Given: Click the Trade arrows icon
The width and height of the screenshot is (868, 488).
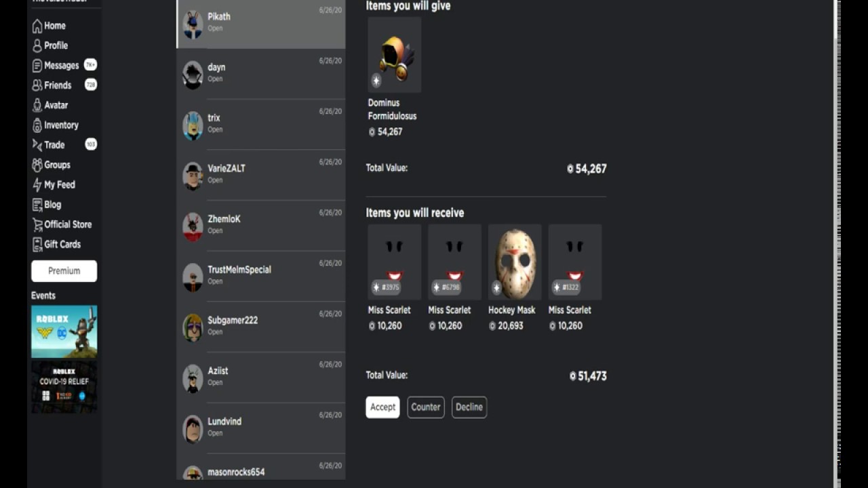Looking at the screenshot, I should pos(37,145).
